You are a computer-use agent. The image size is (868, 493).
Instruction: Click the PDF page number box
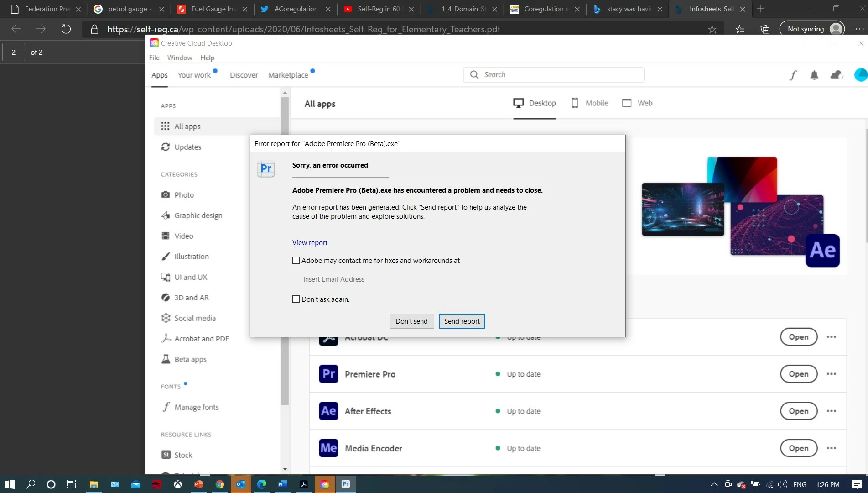[x=14, y=52]
